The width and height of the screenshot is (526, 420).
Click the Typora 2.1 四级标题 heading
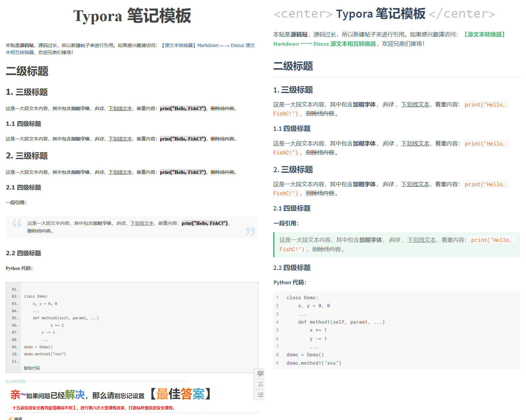point(292,208)
